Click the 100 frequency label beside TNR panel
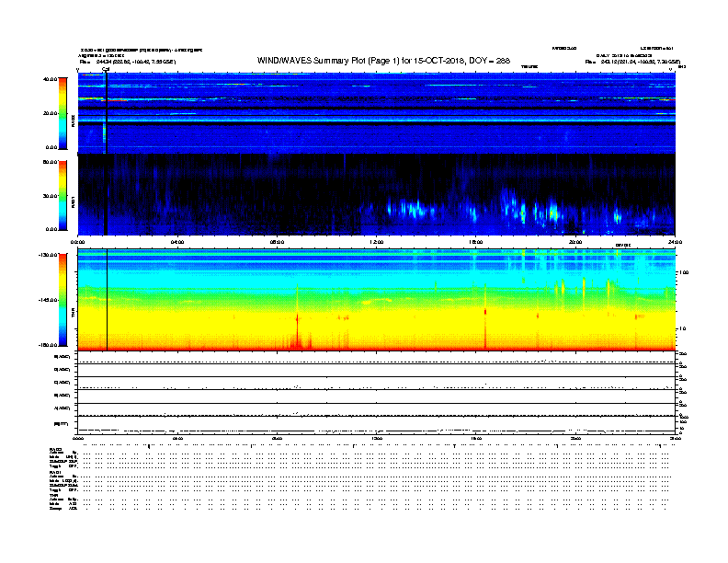Screen dimensions: 728x563 click(684, 272)
